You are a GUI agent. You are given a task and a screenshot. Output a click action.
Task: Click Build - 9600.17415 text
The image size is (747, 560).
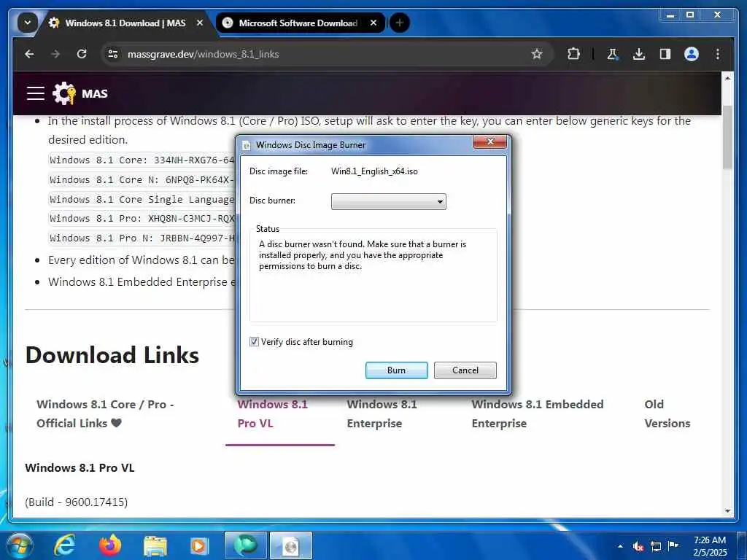point(76,502)
